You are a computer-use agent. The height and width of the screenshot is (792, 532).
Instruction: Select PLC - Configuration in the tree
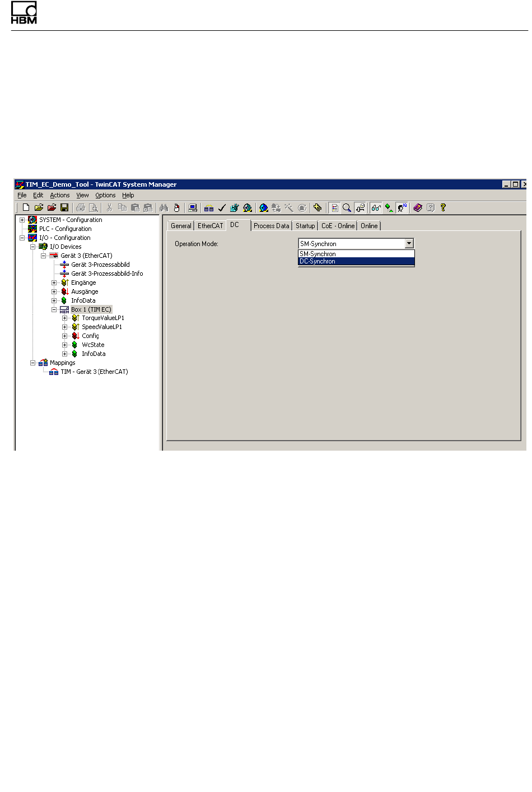[x=65, y=229]
